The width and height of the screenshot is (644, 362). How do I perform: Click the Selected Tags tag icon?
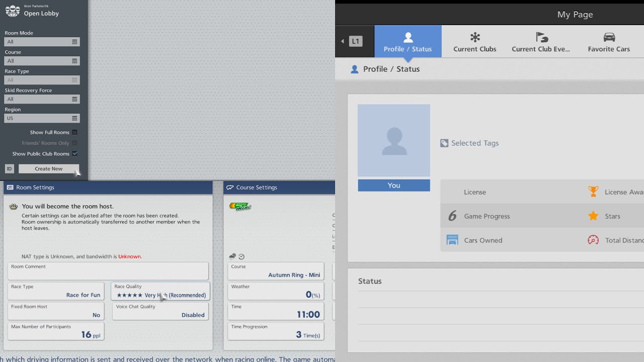pyautogui.click(x=444, y=143)
